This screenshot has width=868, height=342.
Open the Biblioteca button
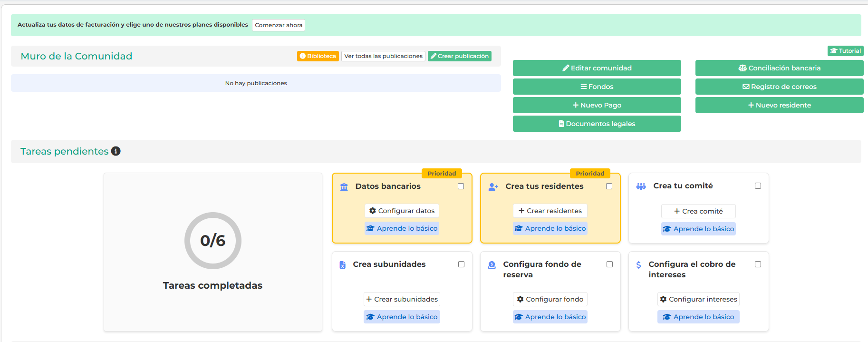[x=318, y=56]
